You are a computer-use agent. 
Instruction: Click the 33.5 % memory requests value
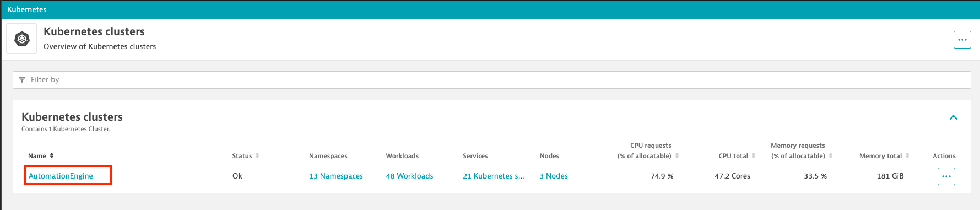(815, 176)
